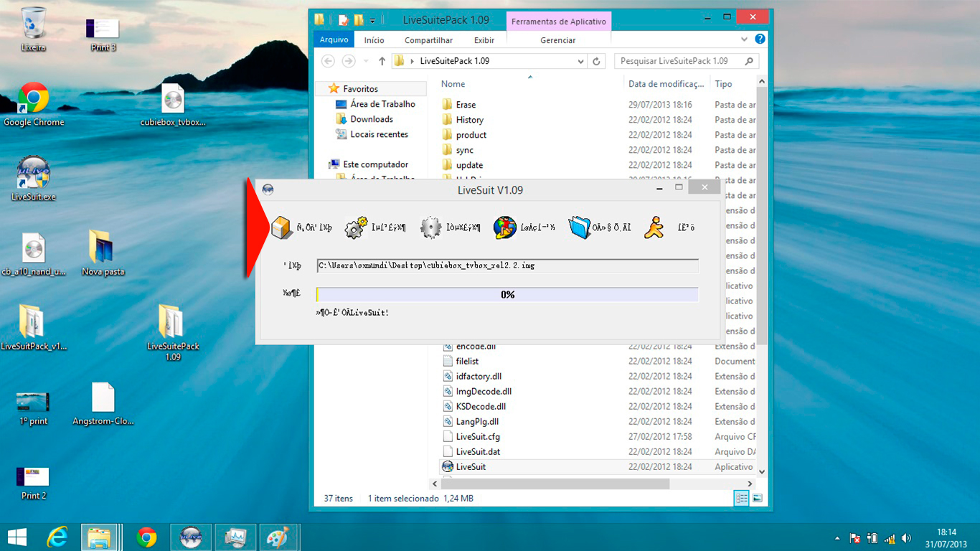
Task: Click the LiveSuit image path field
Action: (x=507, y=265)
